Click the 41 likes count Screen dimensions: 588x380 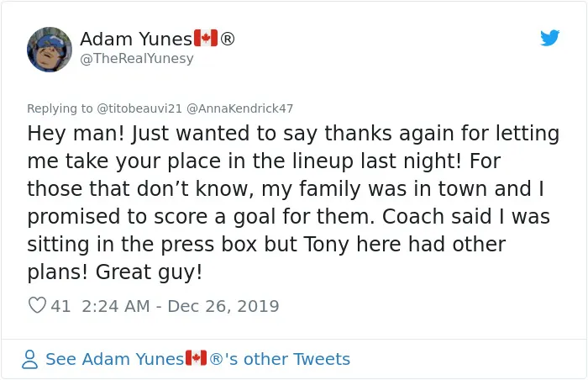[x=60, y=306]
